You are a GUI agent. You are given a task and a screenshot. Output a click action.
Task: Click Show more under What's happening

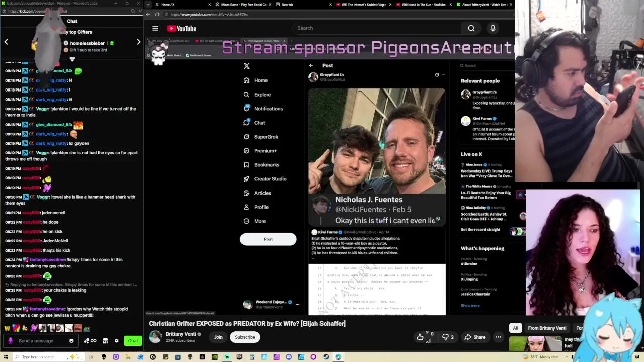[x=470, y=306]
